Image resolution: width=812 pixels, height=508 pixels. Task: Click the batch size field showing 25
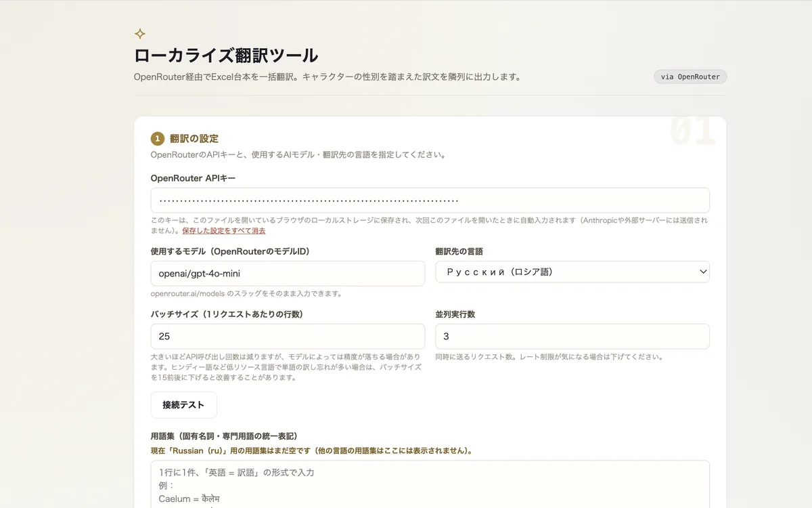click(288, 337)
